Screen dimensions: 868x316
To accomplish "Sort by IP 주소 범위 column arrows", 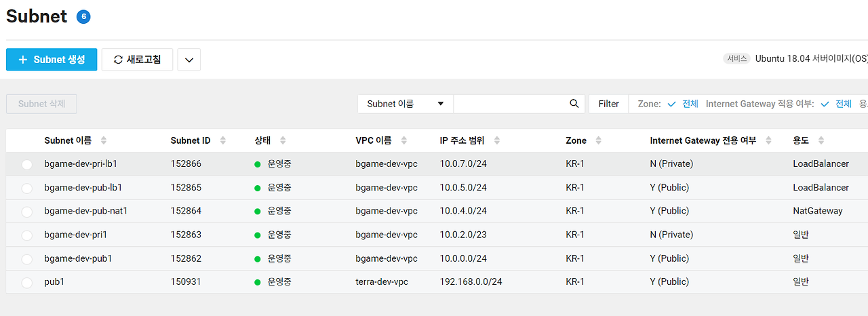I will click(x=497, y=140).
